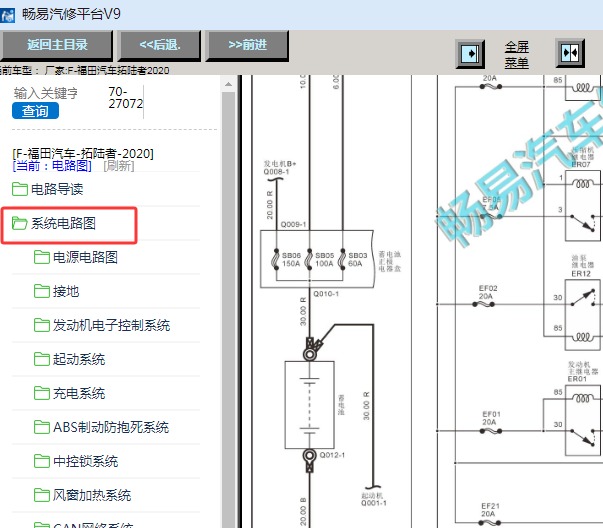Click the 起动系统 folder icon
Image resolution: width=603 pixels, height=528 pixels.
point(42,359)
